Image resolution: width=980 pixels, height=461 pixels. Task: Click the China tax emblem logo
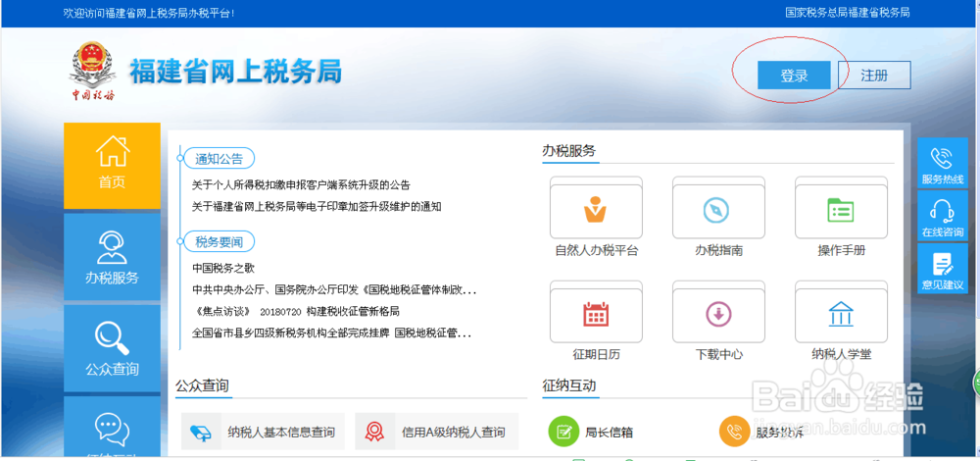[x=92, y=72]
